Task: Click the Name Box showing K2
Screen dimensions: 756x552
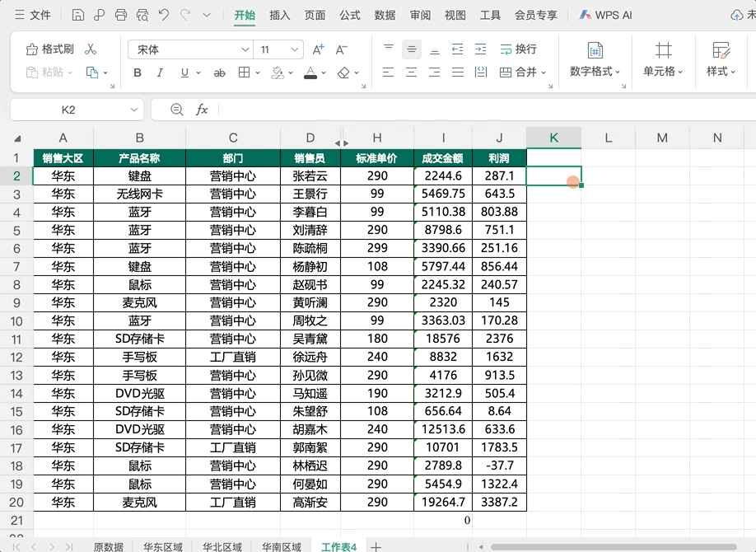Action: [x=68, y=110]
